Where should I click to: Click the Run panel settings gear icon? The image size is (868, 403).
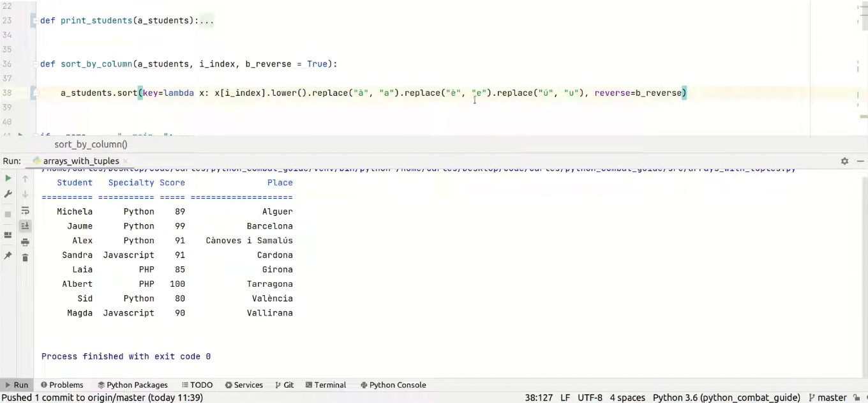[844, 162]
